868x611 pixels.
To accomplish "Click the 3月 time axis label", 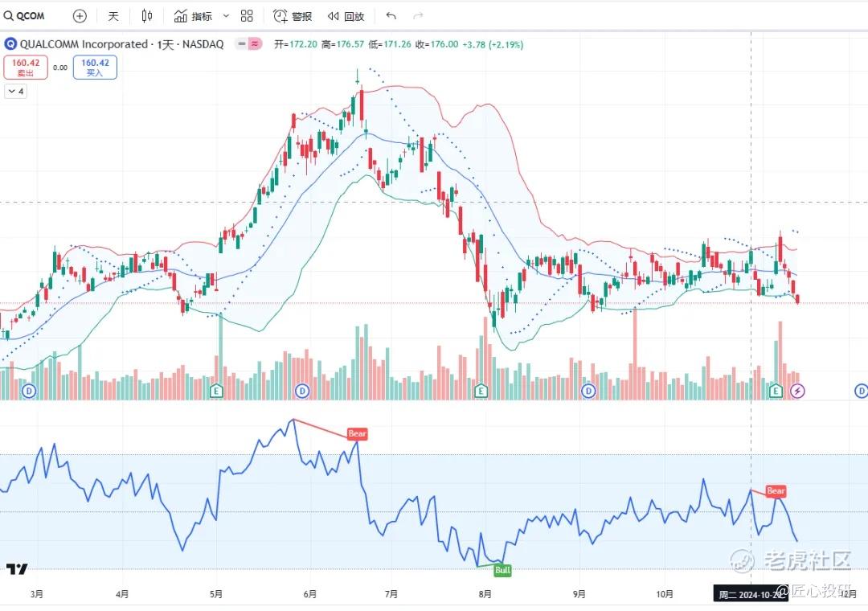I will coord(36,594).
